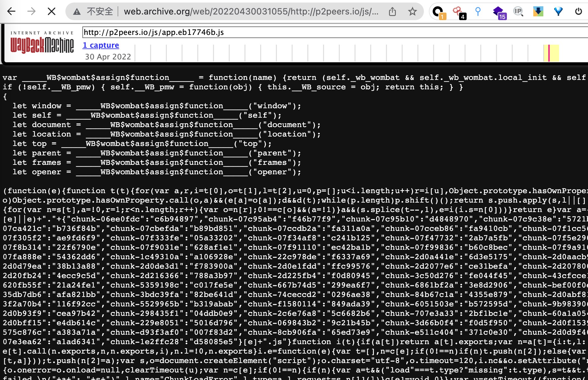Image resolution: width=588 pixels, height=380 pixels.
Task: Click the 'let top =' code line
Action: (142, 143)
